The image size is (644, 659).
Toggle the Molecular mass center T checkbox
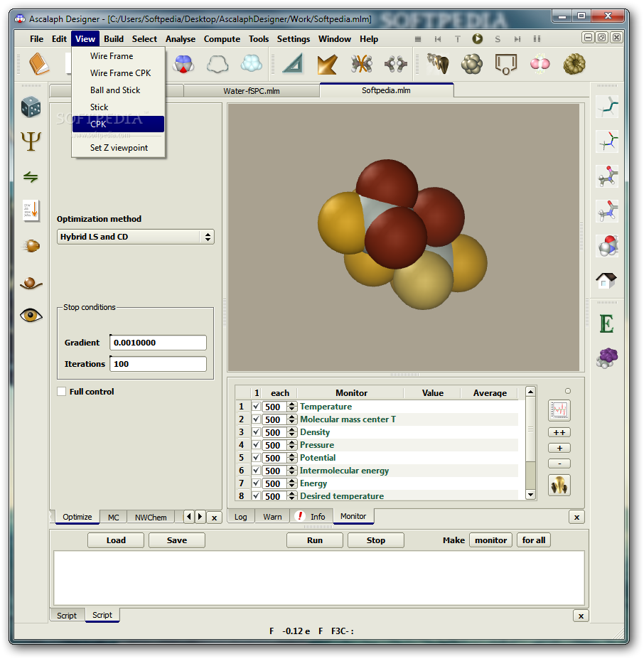point(256,419)
